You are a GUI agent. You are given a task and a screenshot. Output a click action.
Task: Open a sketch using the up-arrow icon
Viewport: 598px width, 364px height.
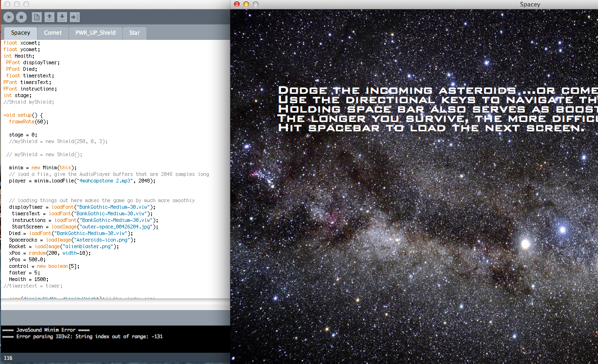click(x=49, y=17)
